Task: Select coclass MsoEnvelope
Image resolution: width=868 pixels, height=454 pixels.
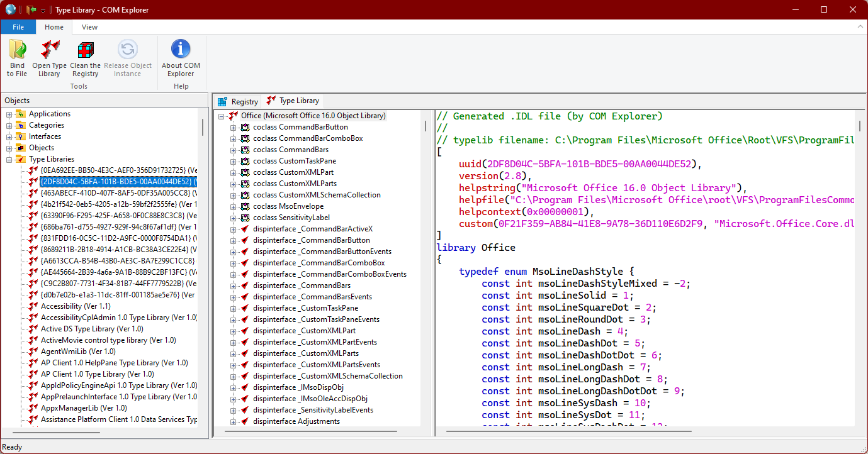Action: pos(288,206)
